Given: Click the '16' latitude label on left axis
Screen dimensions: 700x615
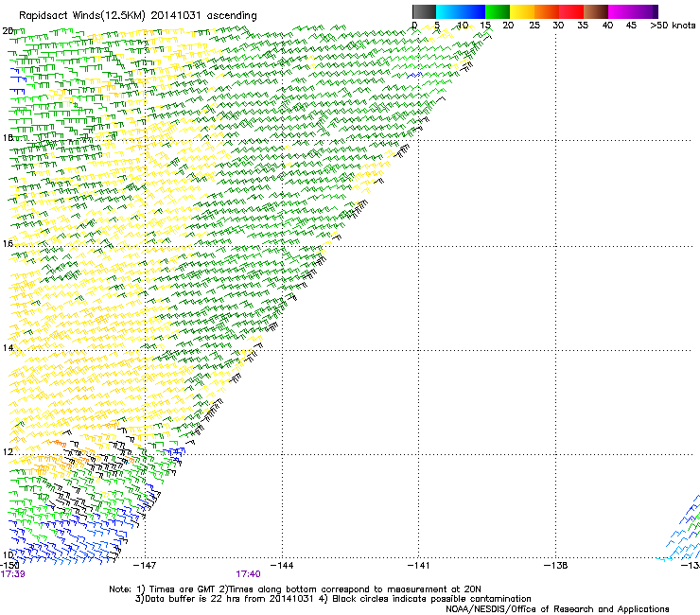Looking at the screenshot, I should pyautogui.click(x=8, y=244).
